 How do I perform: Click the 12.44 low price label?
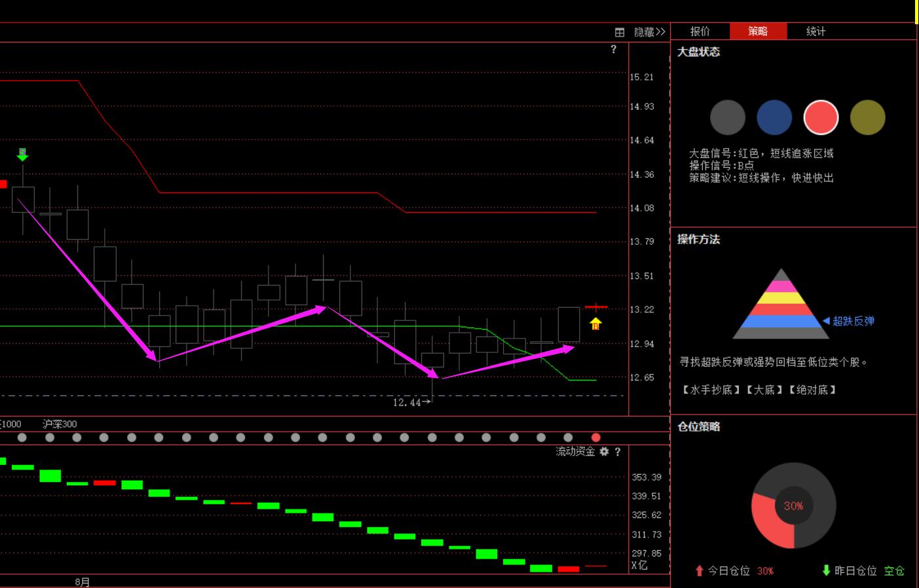(x=407, y=403)
